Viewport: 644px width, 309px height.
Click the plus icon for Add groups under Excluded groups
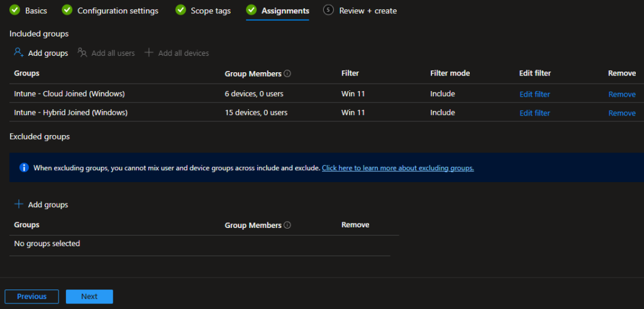click(x=19, y=204)
